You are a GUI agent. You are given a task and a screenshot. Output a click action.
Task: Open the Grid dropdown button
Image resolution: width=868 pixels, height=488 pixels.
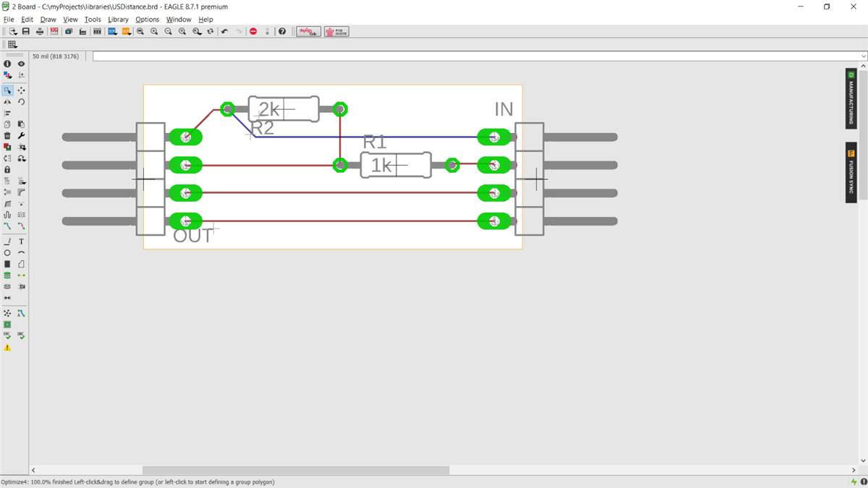click(x=12, y=45)
